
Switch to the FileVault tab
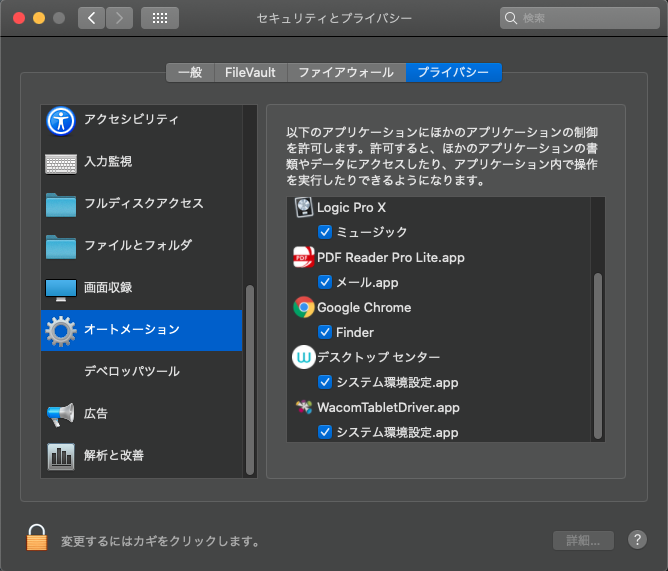pos(250,72)
